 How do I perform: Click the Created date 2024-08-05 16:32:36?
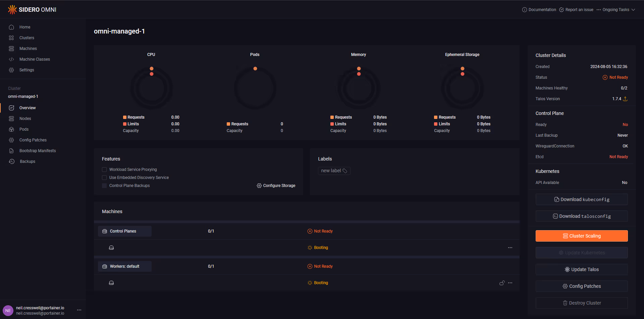coord(609,67)
